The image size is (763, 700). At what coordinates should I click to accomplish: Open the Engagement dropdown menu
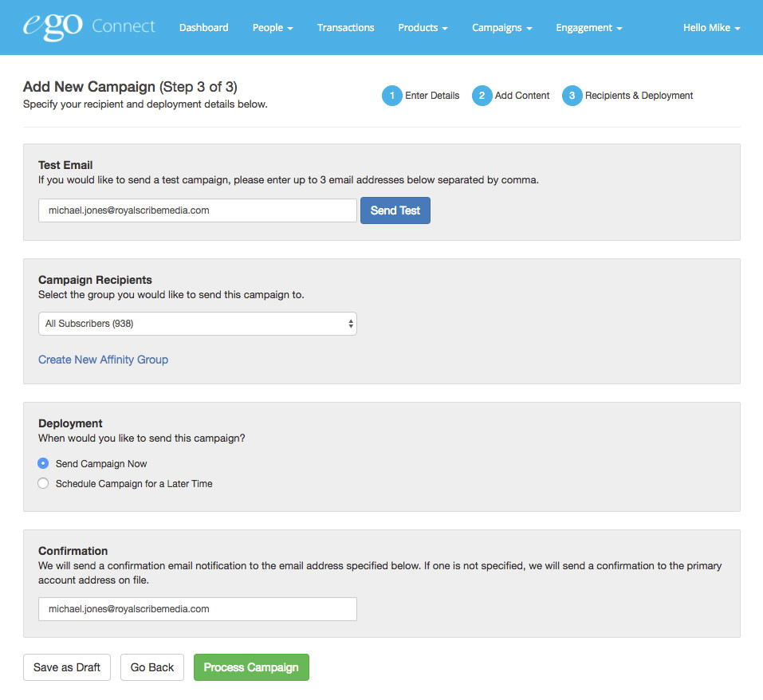click(589, 28)
